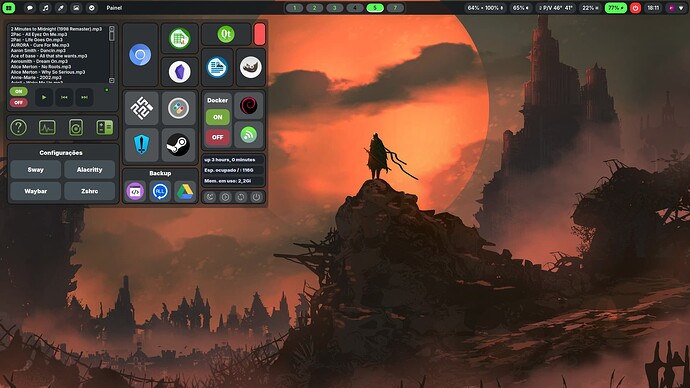Open the green list panel icon
Image resolution: width=690 pixels, height=388 pixels.
point(105,128)
